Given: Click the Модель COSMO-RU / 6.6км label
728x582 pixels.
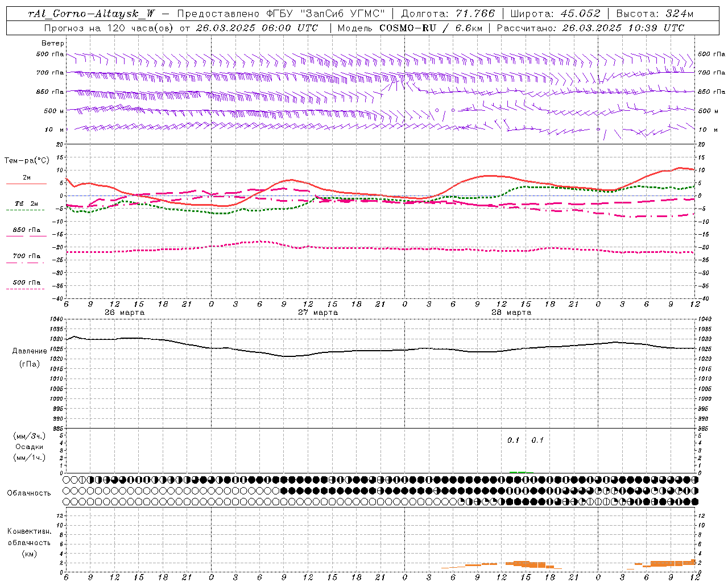Looking at the screenshot, I should [410, 28].
